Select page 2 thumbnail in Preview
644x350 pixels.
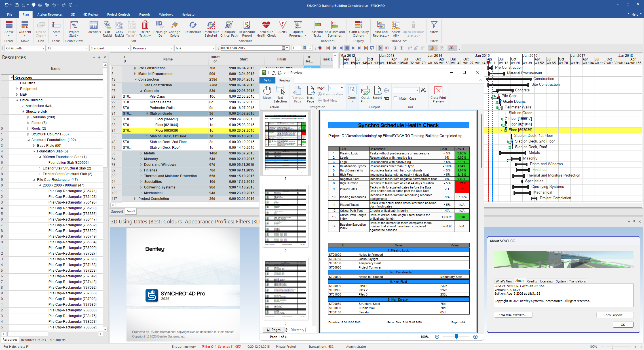[x=285, y=216]
